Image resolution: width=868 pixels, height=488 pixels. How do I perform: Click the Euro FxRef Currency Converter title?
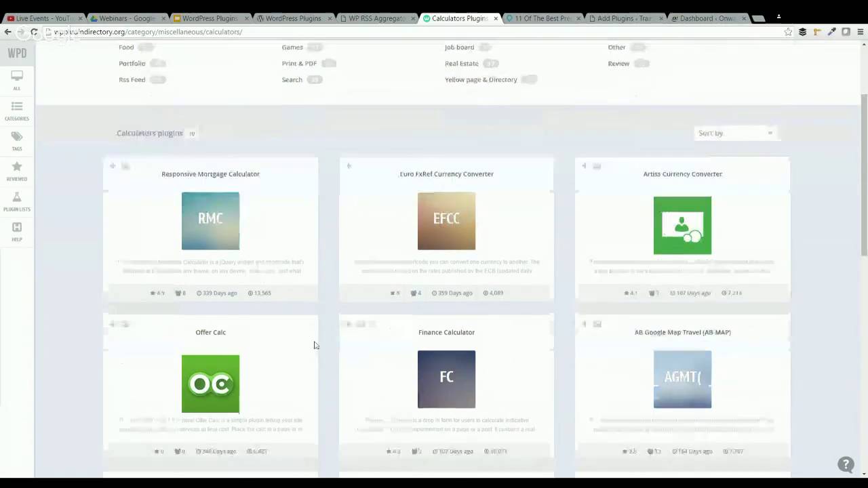coord(446,174)
